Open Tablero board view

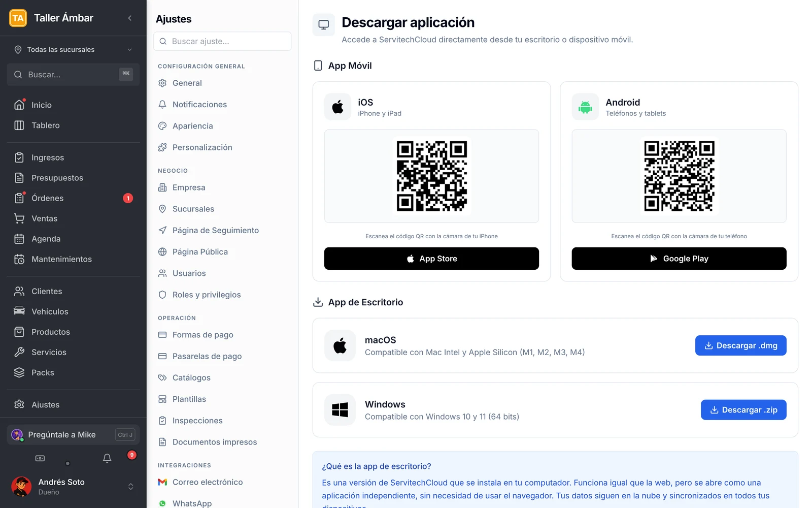73,125
